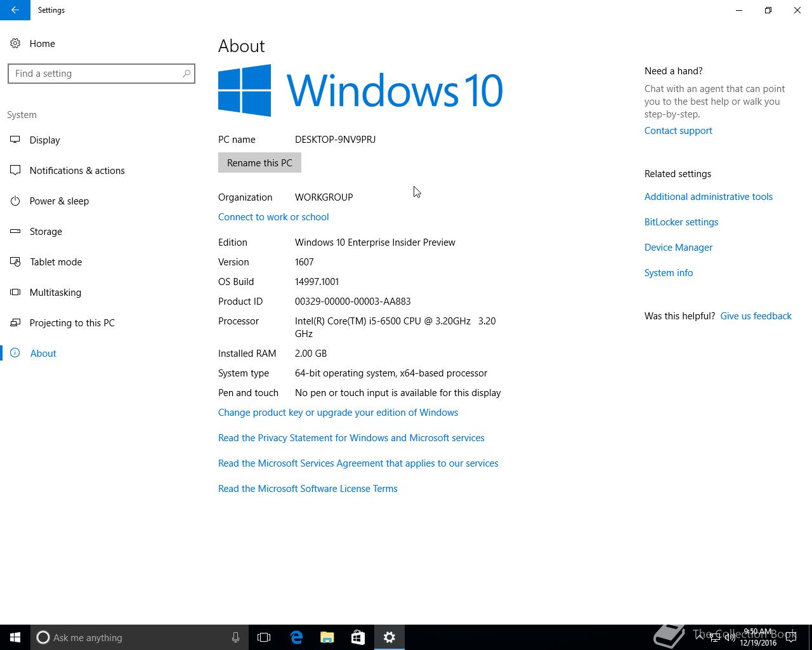Close the Settings window

797,10
